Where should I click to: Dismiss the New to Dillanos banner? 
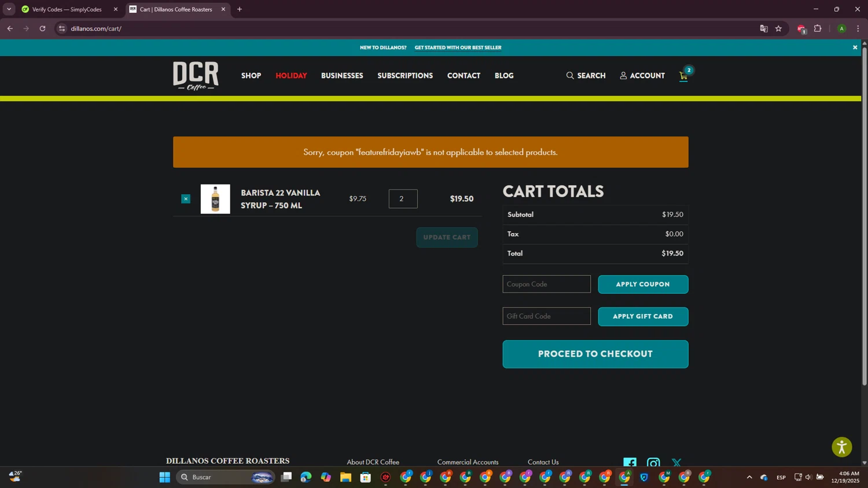coord(855,47)
